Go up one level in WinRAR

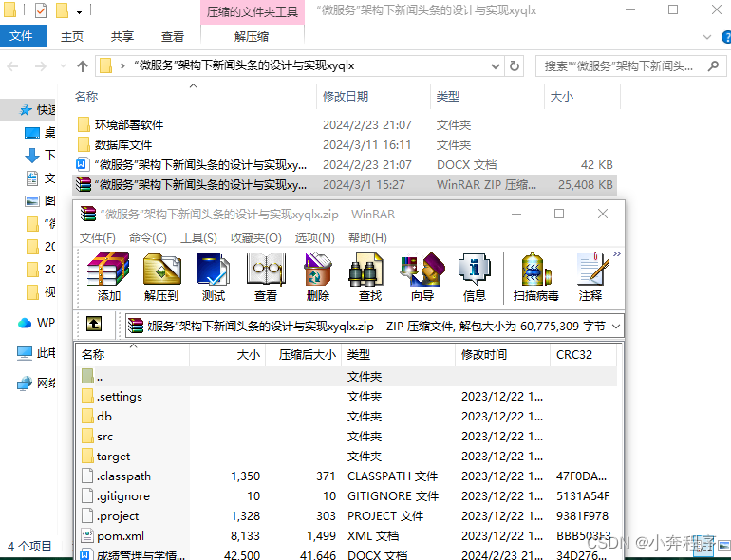point(94,324)
